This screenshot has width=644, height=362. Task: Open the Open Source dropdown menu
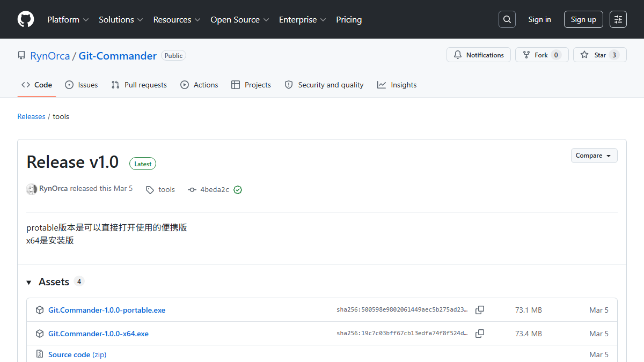pyautogui.click(x=240, y=19)
